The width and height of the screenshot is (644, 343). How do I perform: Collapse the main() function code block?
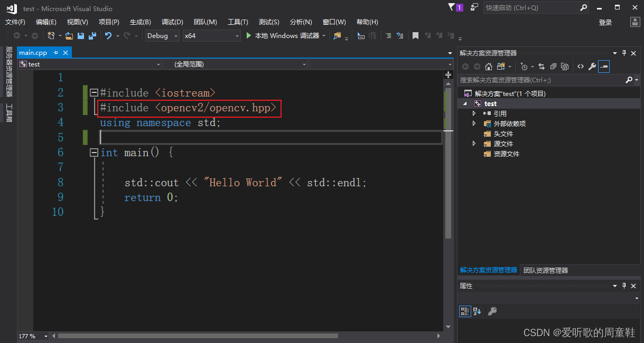[94, 153]
